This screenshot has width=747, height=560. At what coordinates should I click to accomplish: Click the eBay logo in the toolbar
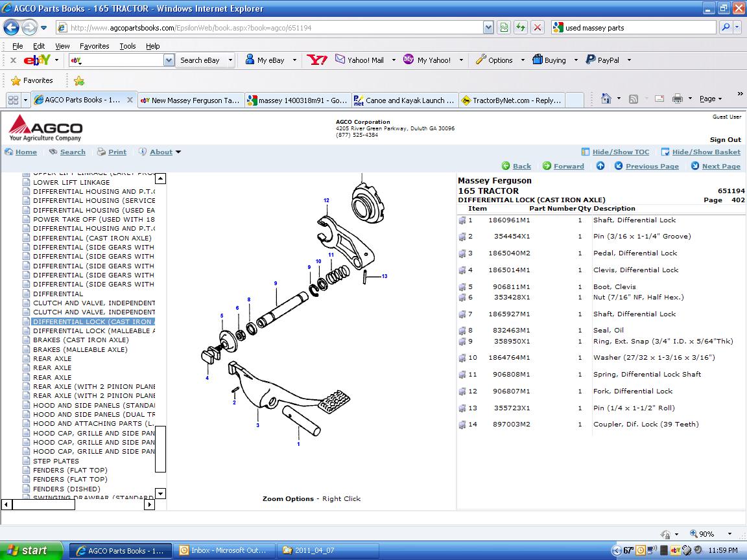point(37,60)
